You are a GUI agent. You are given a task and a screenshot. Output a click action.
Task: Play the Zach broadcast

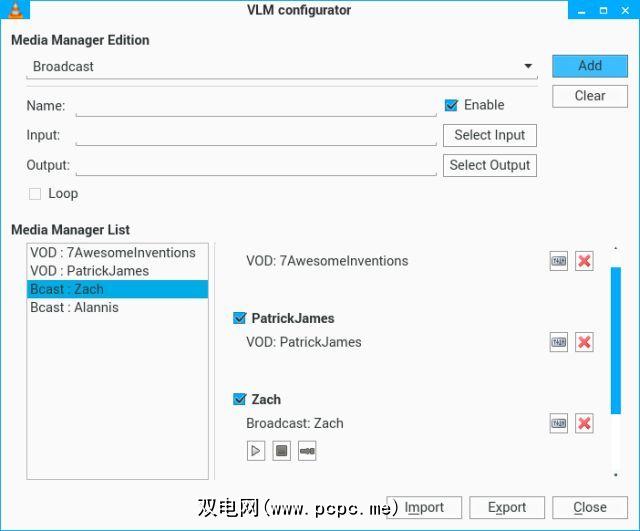(256, 451)
